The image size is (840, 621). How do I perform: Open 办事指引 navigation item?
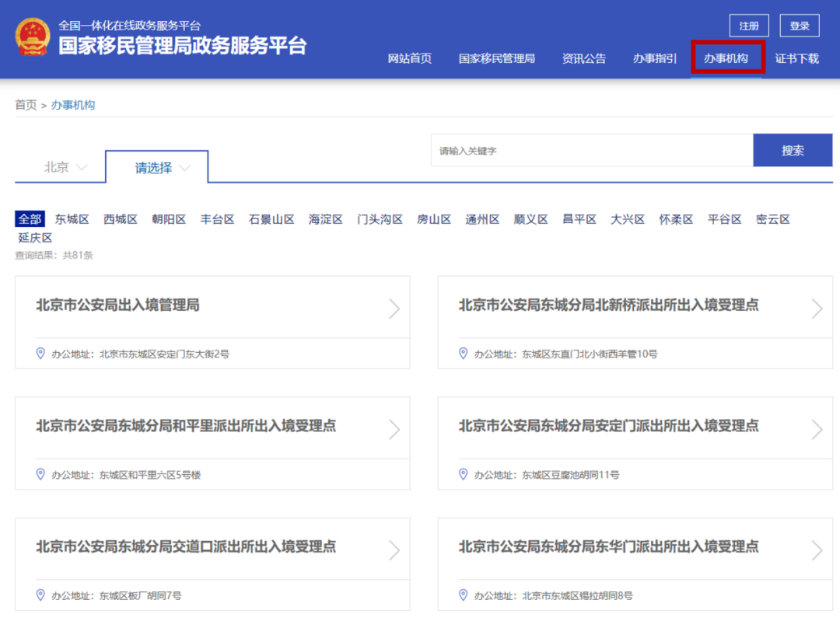tap(655, 58)
